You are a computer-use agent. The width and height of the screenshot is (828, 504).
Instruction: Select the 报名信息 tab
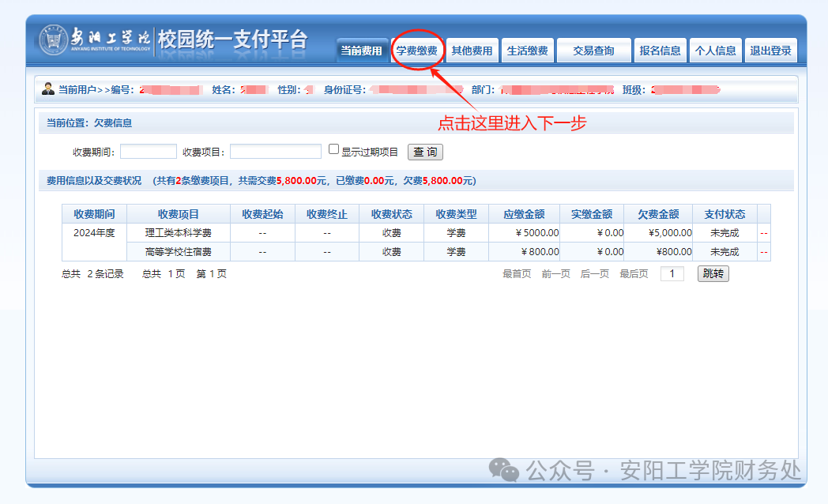660,51
